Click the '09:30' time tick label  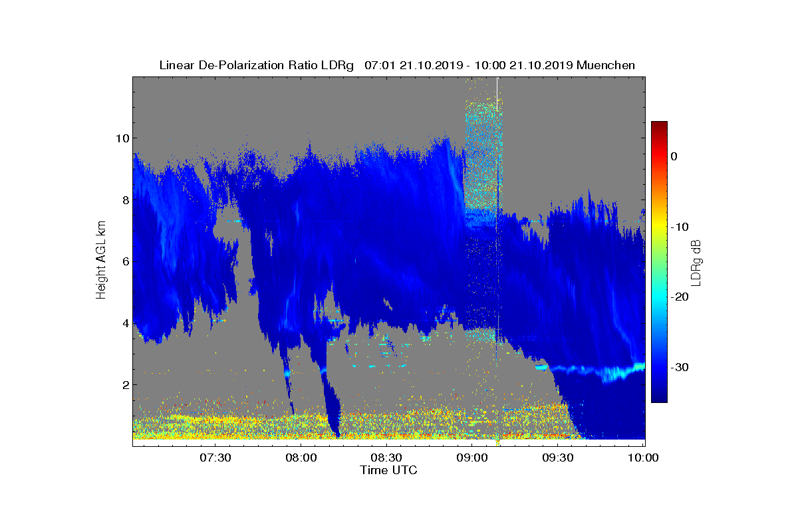tap(558, 458)
